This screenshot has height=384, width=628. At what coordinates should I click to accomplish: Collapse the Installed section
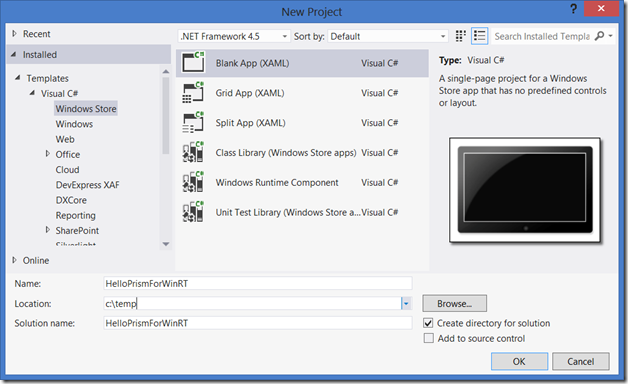pos(14,54)
